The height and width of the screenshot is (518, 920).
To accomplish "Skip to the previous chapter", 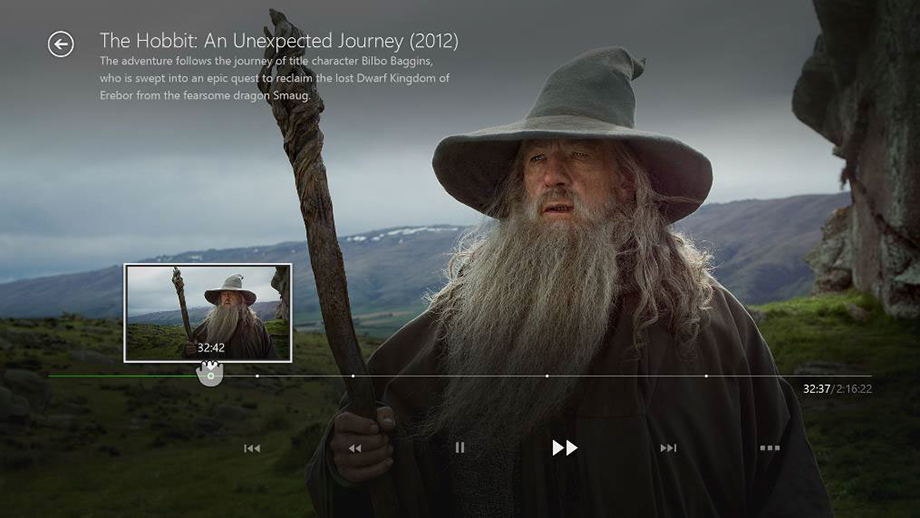I will tap(252, 448).
